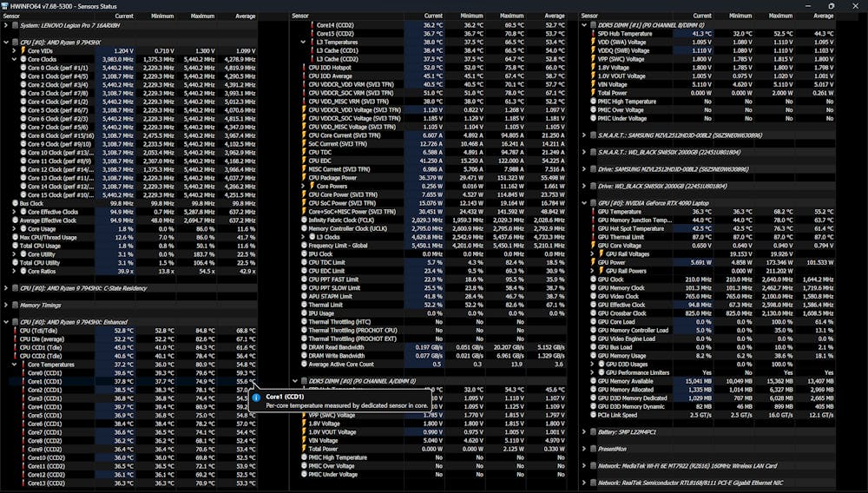
Task: Click thermometer icon of Core0 (CCD1)
Action: click(x=23, y=373)
